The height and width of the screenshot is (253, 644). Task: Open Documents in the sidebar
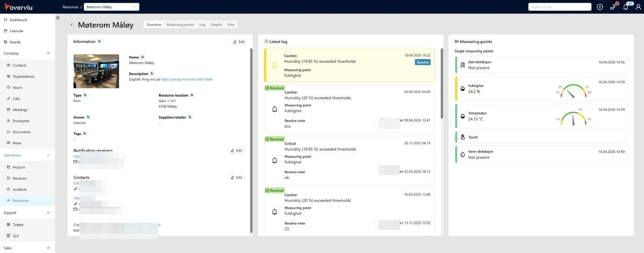click(27, 132)
